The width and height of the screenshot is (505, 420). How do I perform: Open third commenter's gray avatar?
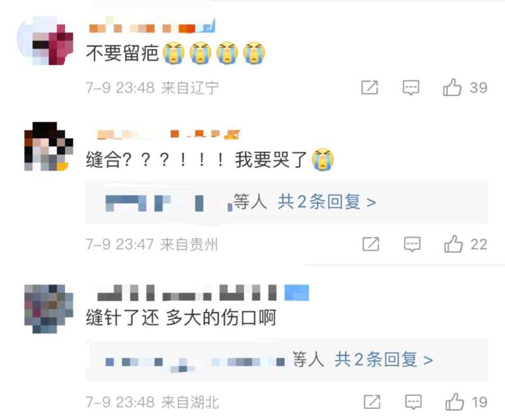49,309
